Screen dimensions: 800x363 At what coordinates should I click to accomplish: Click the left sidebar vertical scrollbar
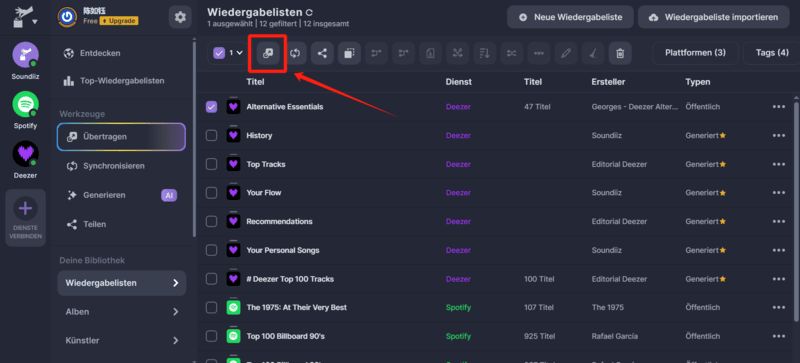click(194, 138)
